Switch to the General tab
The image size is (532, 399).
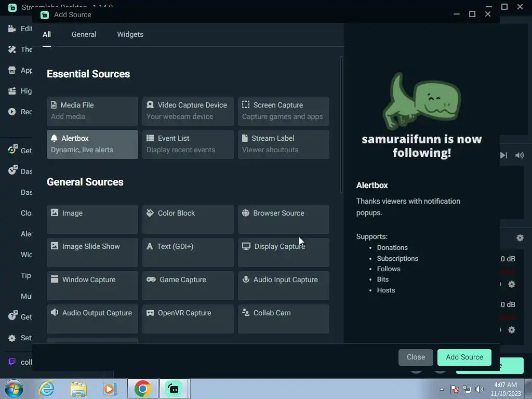84,35
